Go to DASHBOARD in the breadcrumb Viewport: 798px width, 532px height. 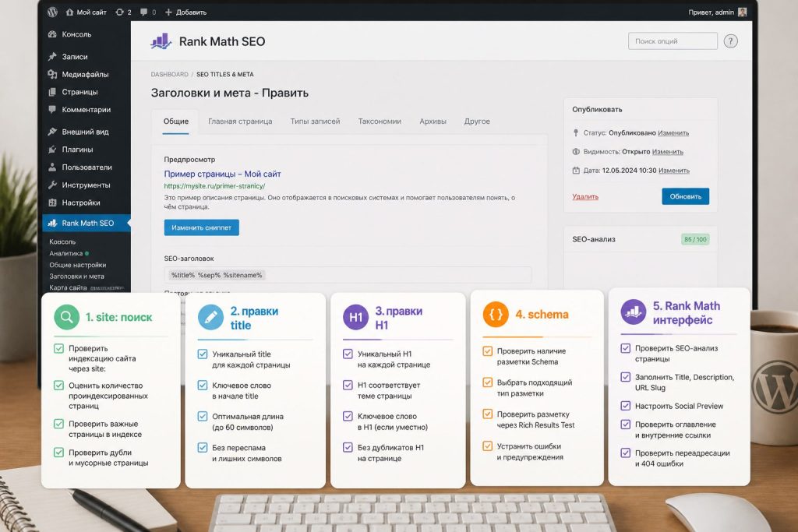[169, 74]
